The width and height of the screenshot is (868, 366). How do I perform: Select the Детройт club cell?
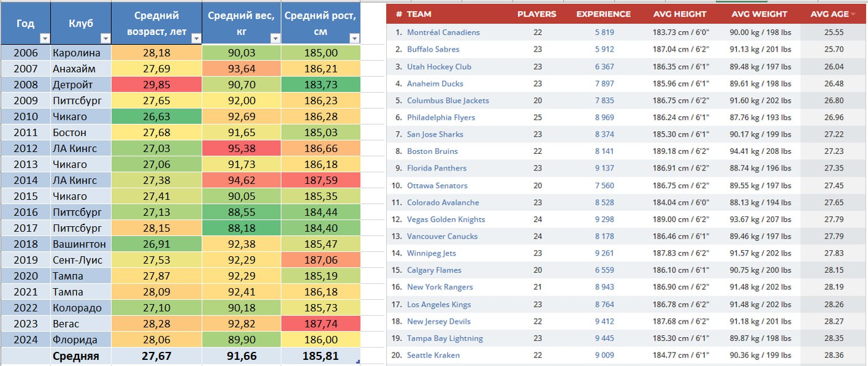pos(81,85)
